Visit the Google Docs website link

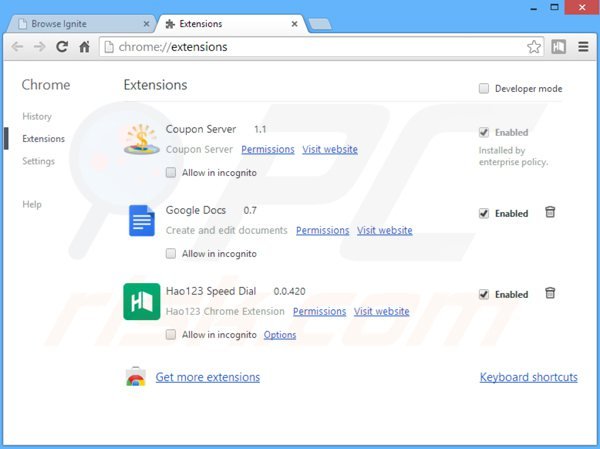point(385,230)
